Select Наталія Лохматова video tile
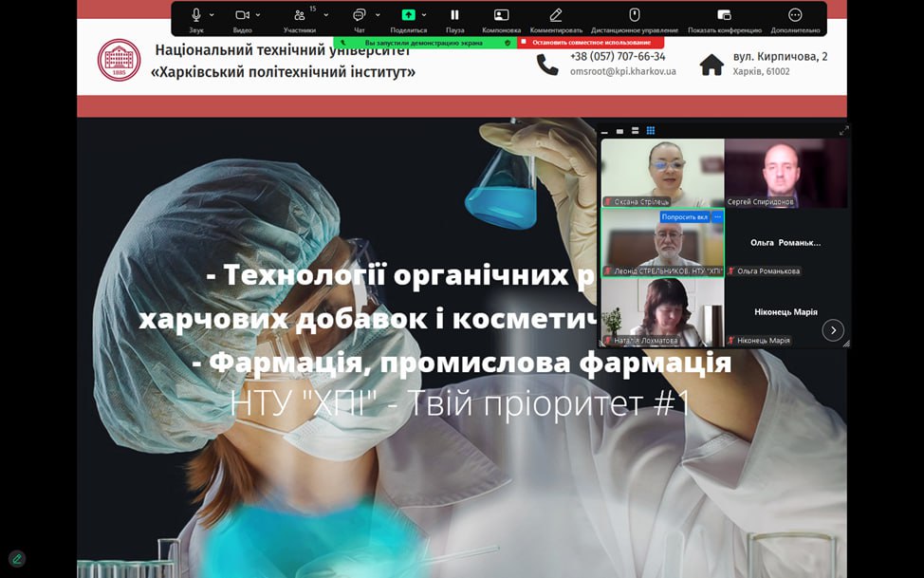This screenshot has width=924, height=578. [x=662, y=312]
